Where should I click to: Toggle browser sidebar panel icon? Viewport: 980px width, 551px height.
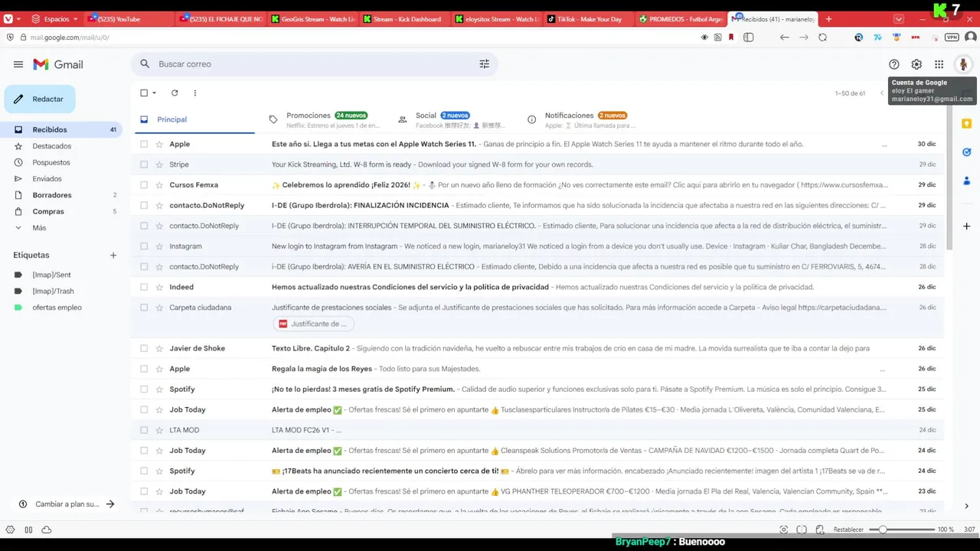coord(748,37)
